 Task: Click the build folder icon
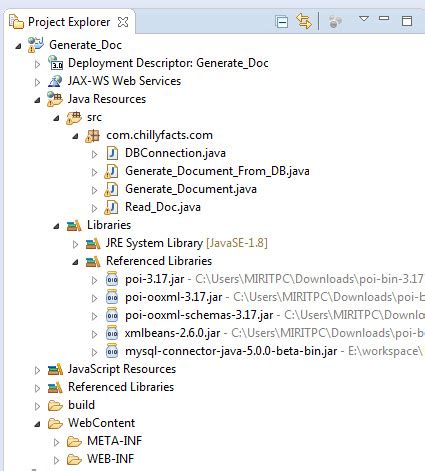pyautogui.click(x=55, y=406)
